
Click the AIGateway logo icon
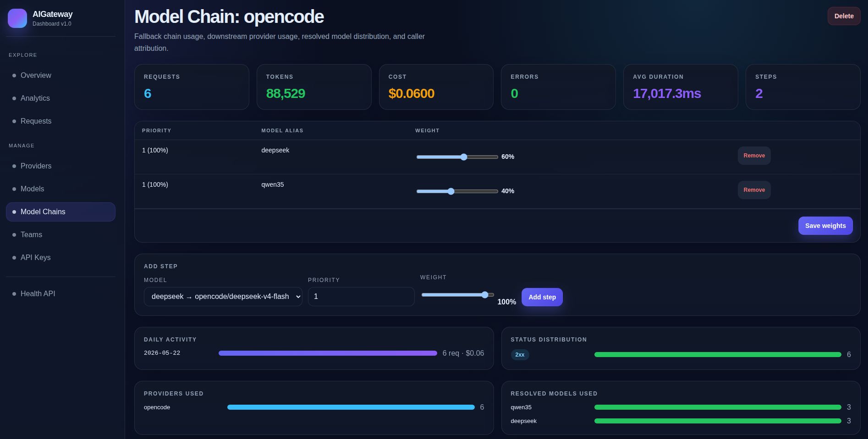[17, 18]
